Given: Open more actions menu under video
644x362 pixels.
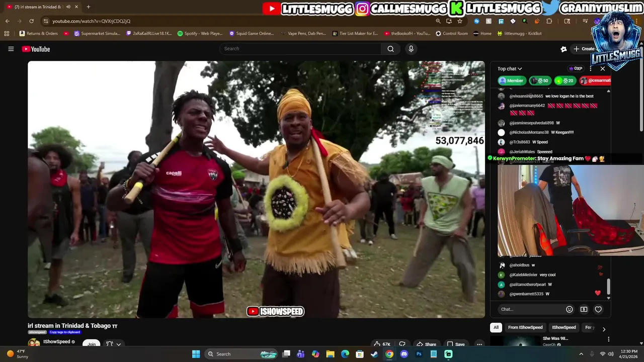Looking at the screenshot, I should tap(479, 344).
